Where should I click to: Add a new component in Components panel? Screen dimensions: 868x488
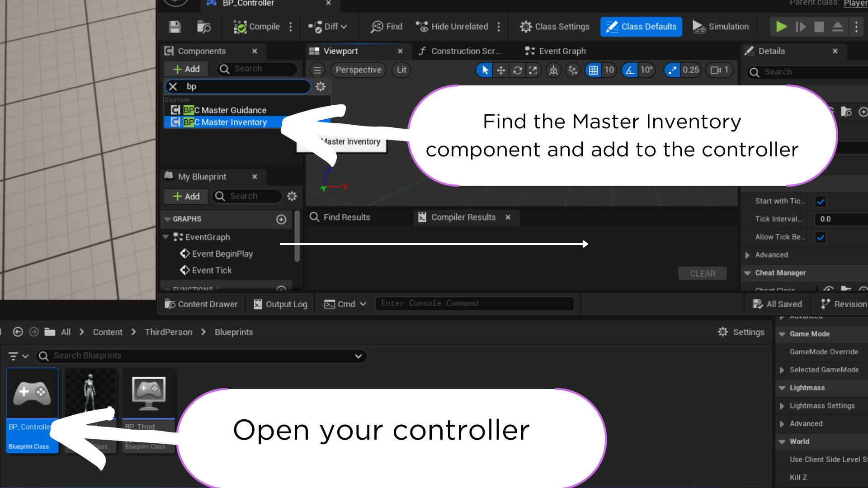point(186,69)
